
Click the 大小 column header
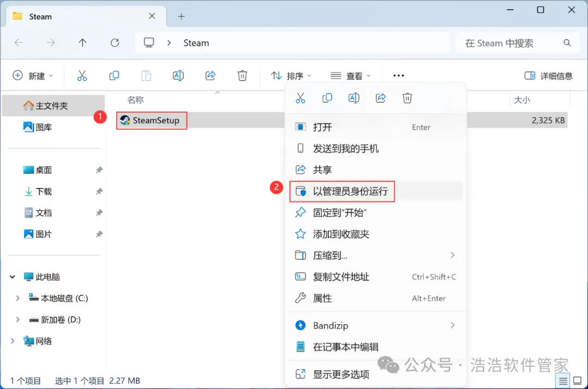522,100
